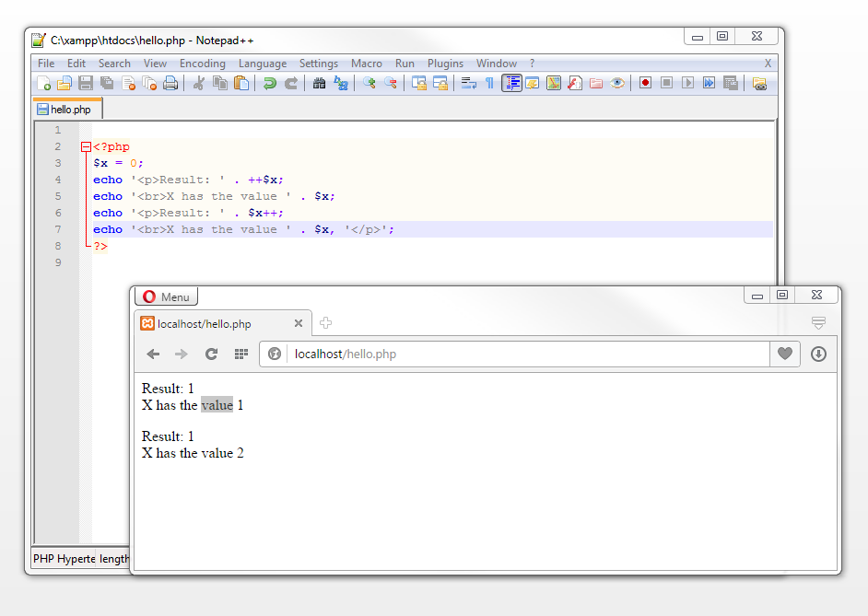Viewport: 868px width, 616px height.
Task: Click the Undo arrow icon
Action: [x=269, y=84]
